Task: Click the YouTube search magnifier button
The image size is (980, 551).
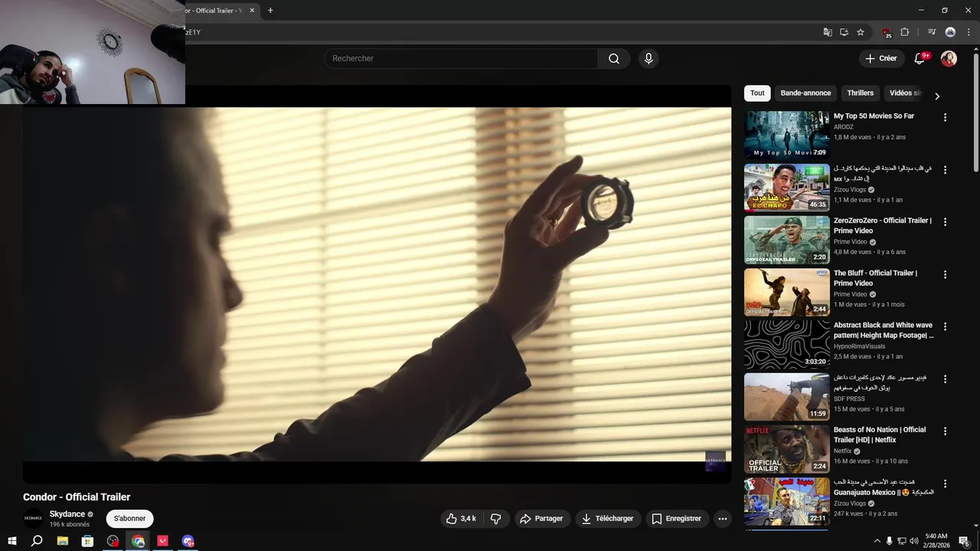Action: (613, 59)
